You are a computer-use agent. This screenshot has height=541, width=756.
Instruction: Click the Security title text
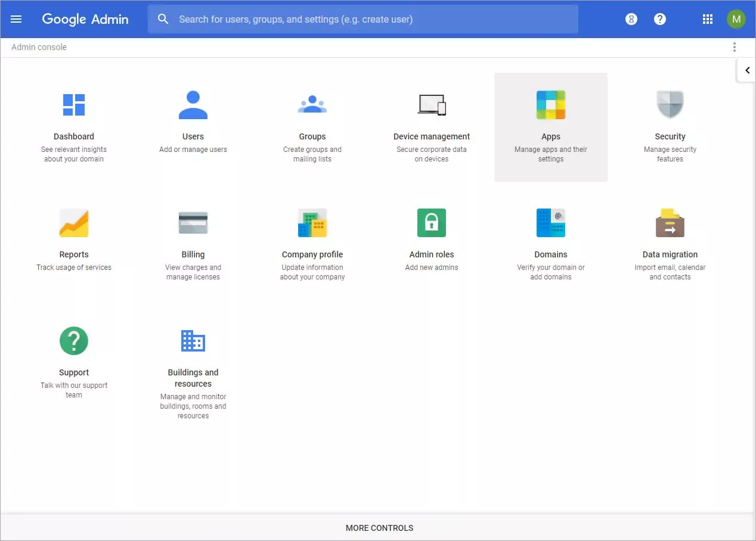(670, 136)
